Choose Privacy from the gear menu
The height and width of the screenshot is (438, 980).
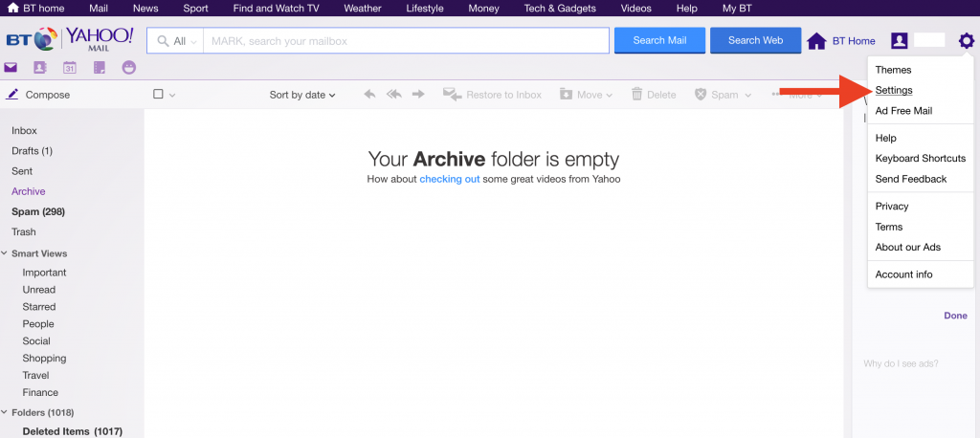pos(892,207)
